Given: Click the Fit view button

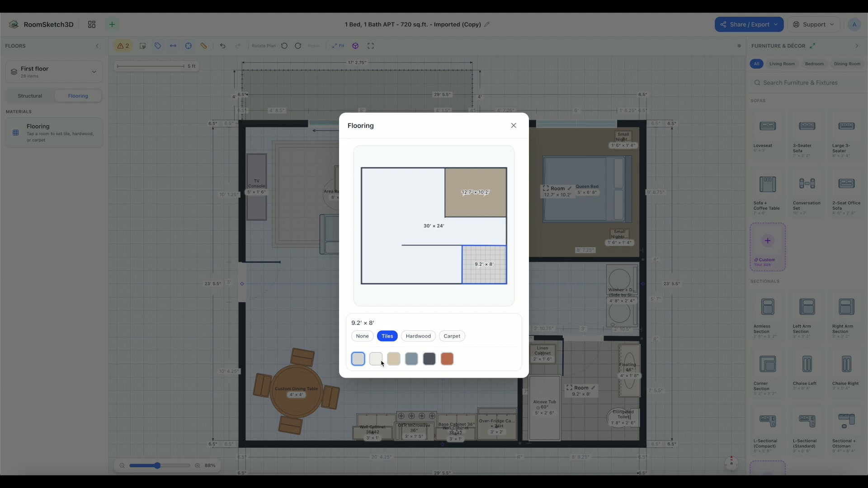Looking at the screenshot, I should click(338, 46).
